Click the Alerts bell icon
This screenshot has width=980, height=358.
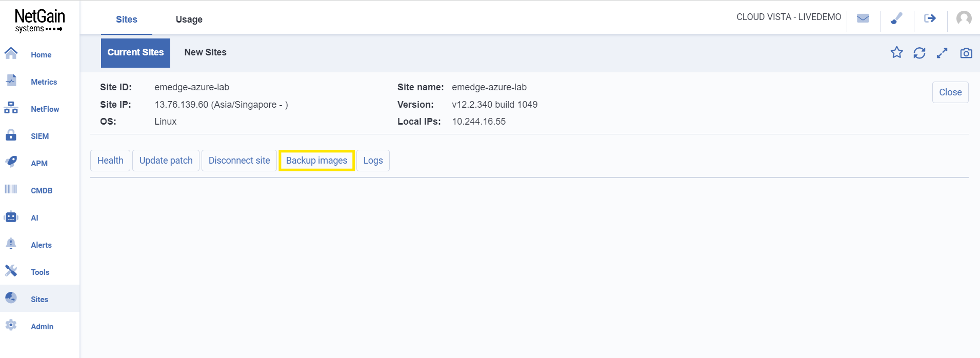(11, 244)
